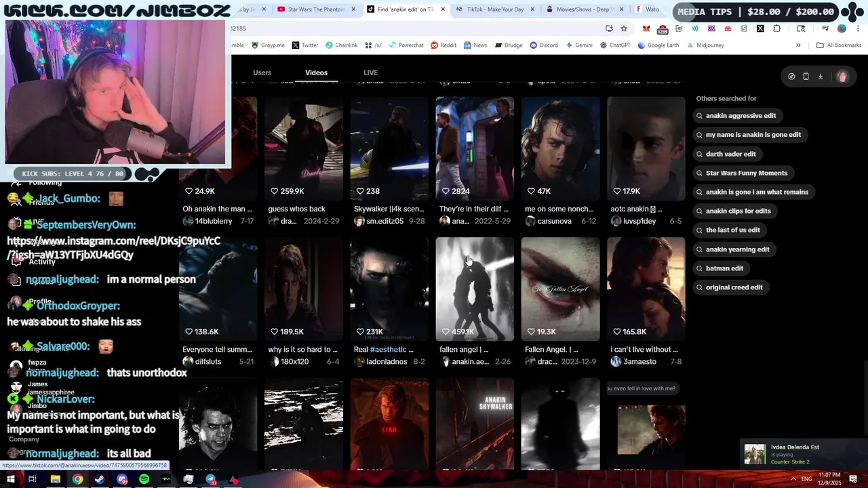The height and width of the screenshot is (488, 868).
Task: Open the Google Earth bookmark
Action: [658, 45]
